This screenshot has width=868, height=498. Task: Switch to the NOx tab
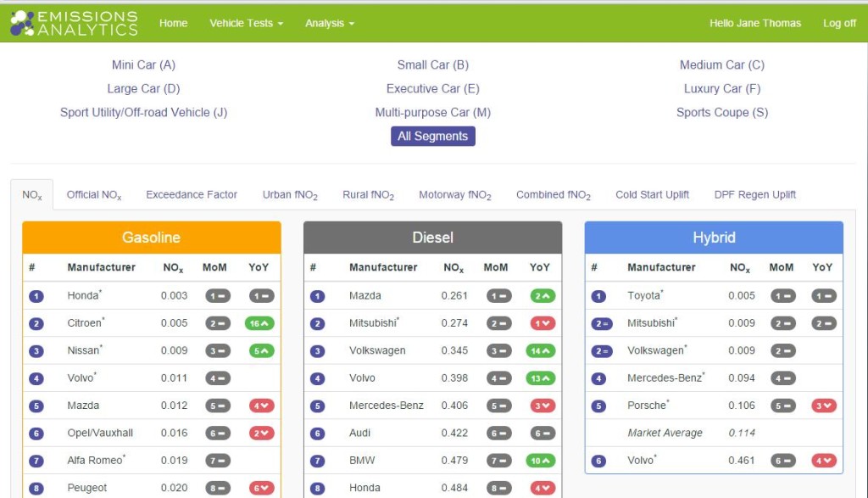(x=32, y=195)
